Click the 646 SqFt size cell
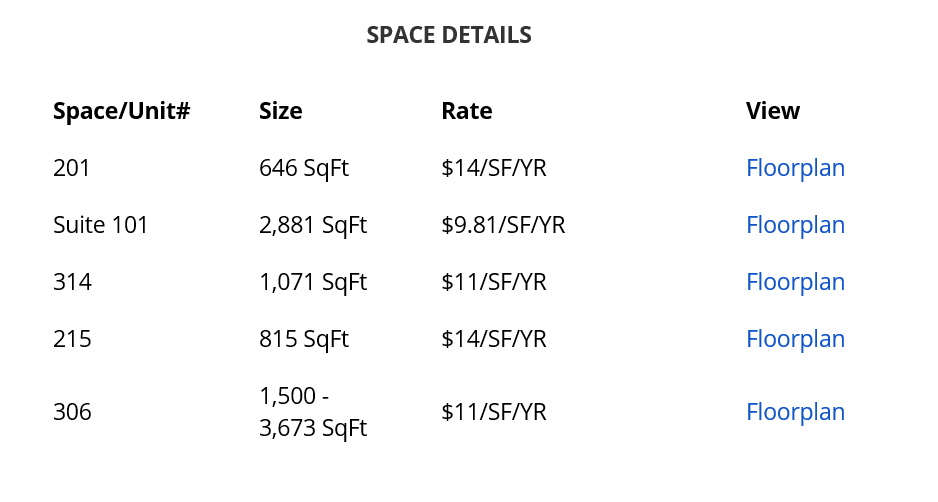The image size is (938, 502). (303, 168)
